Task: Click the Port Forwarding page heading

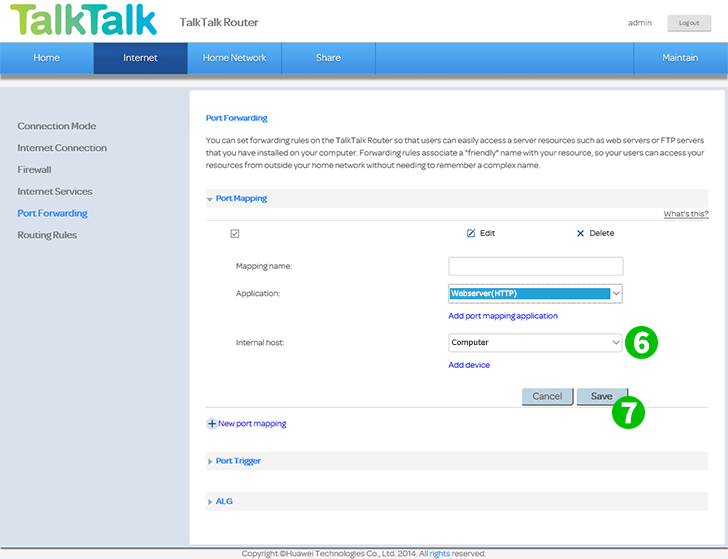Action: 236,118
